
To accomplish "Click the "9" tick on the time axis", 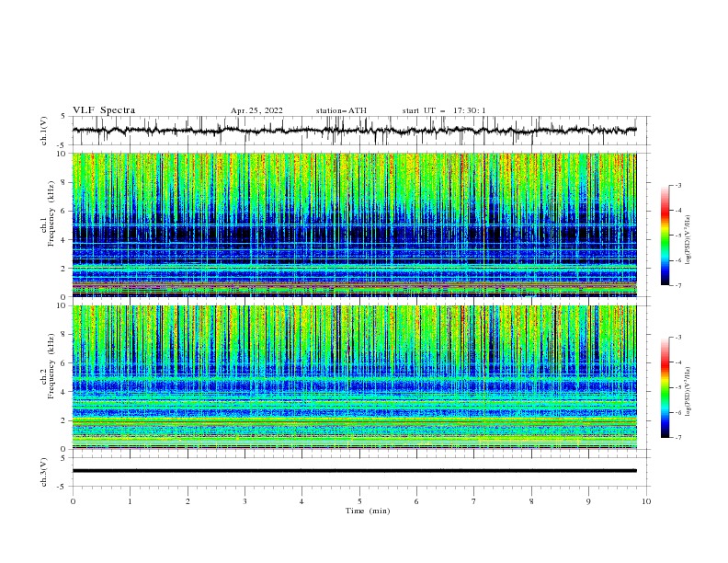I will [588, 501].
